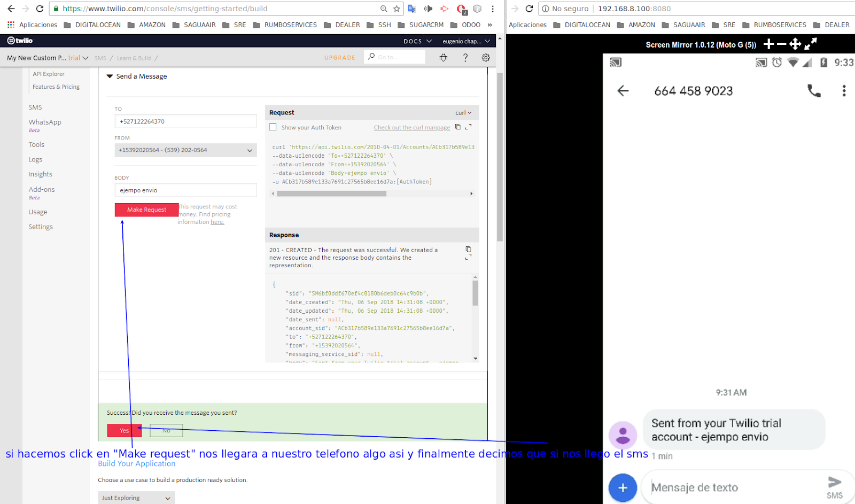Focus the Go to... search box
Viewport: 855px width, 504px height.
pyautogui.click(x=395, y=57)
